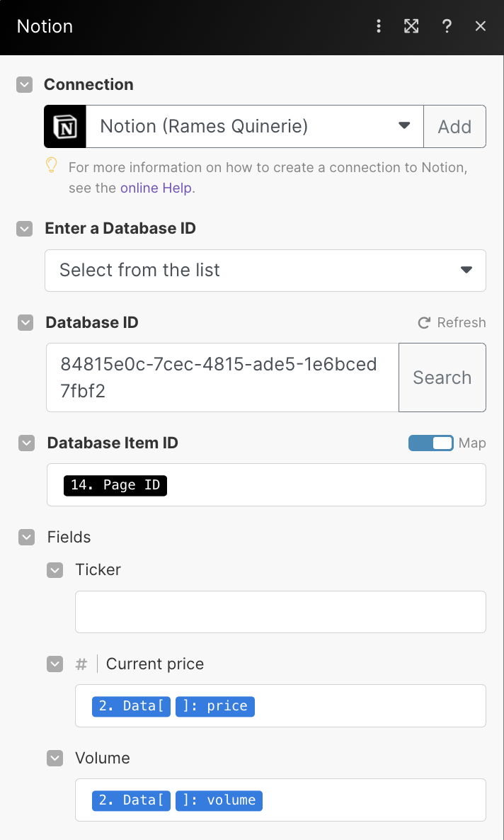The height and width of the screenshot is (840, 504).
Task: Click the empty Ticker input field
Action: (280, 612)
